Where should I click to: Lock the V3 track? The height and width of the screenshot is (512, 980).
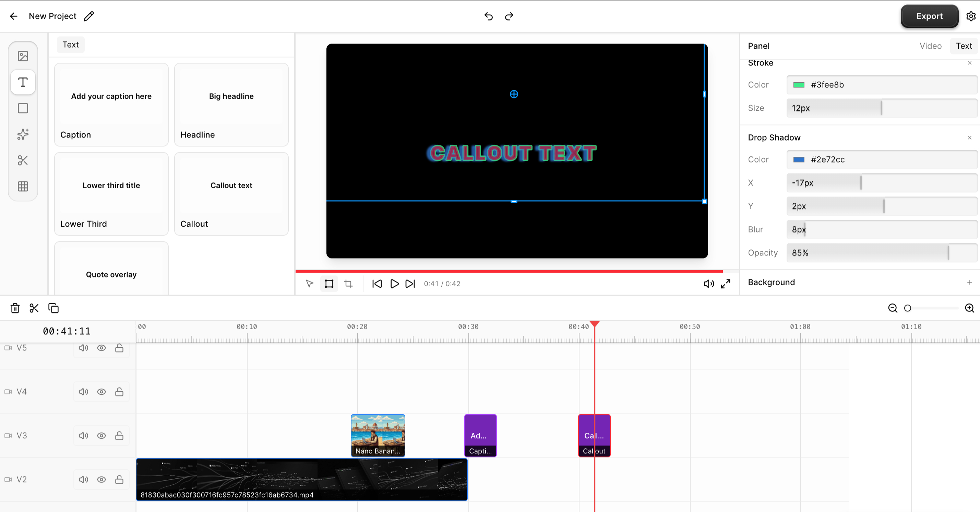119,435
